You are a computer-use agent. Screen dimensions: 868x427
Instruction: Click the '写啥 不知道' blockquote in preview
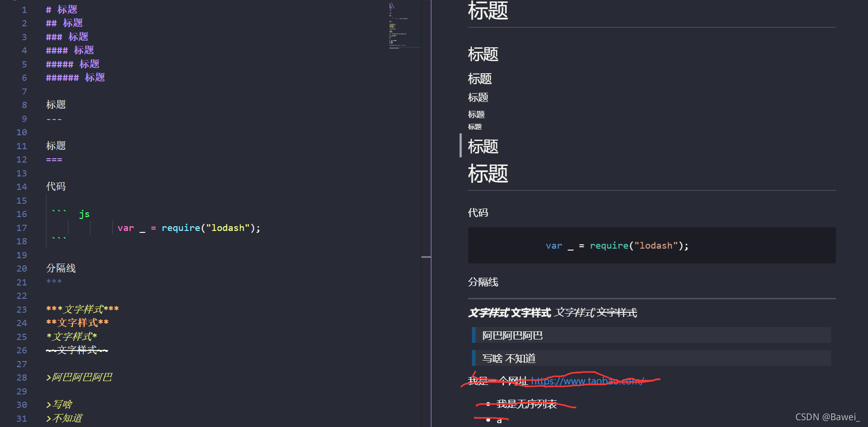tap(652, 358)
